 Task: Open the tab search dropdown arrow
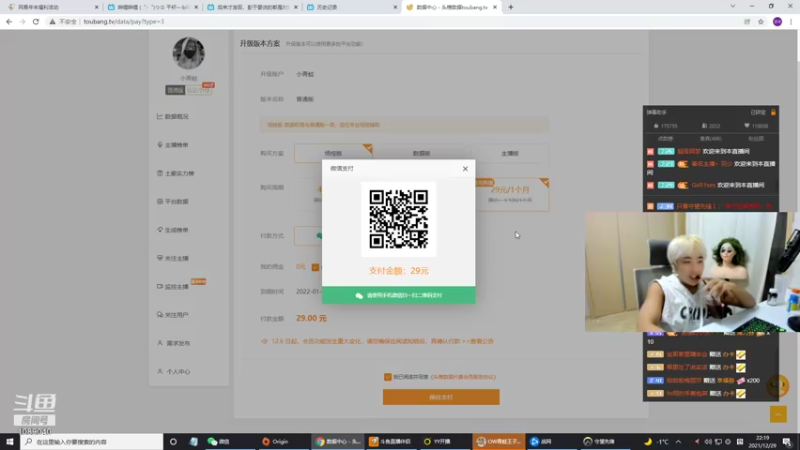pyautogui.click(x=732, y=7)
